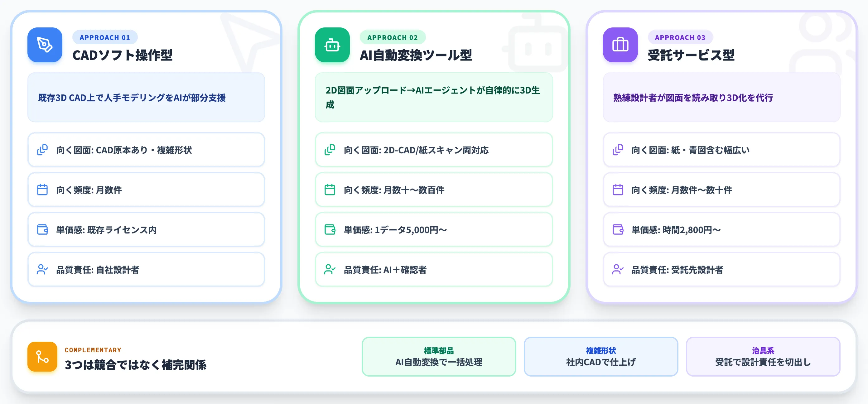Screen dimensions: 868x404
Task: Click the heading CADソフト操作型
Action: coord(122,55)
